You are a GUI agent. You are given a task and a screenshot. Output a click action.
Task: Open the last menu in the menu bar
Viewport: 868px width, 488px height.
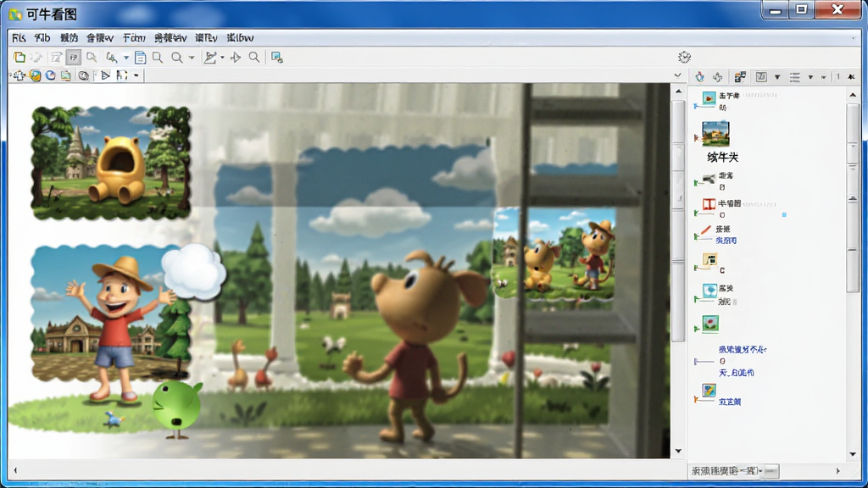coord(240,37)
